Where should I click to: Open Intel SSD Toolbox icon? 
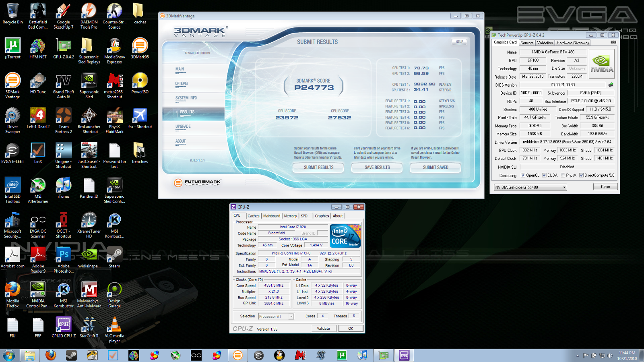[x=12, y=190]
